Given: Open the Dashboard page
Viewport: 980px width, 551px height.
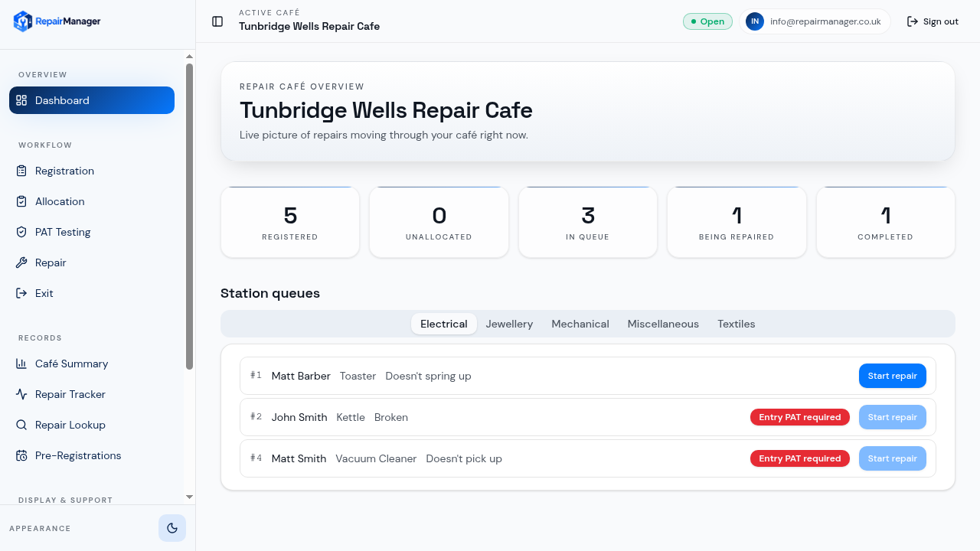Looking at the screenshot, I should pos(92,100).
